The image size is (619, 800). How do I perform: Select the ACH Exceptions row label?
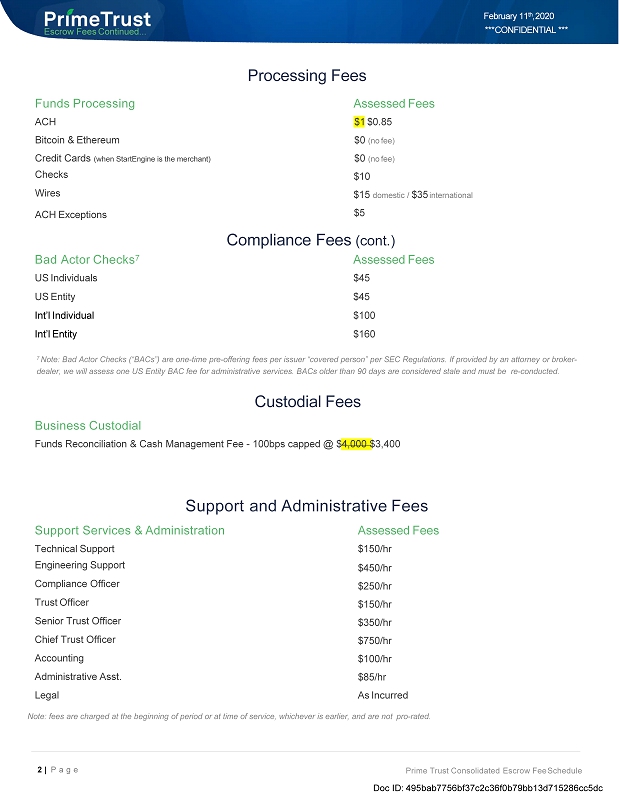coord(70,214)
